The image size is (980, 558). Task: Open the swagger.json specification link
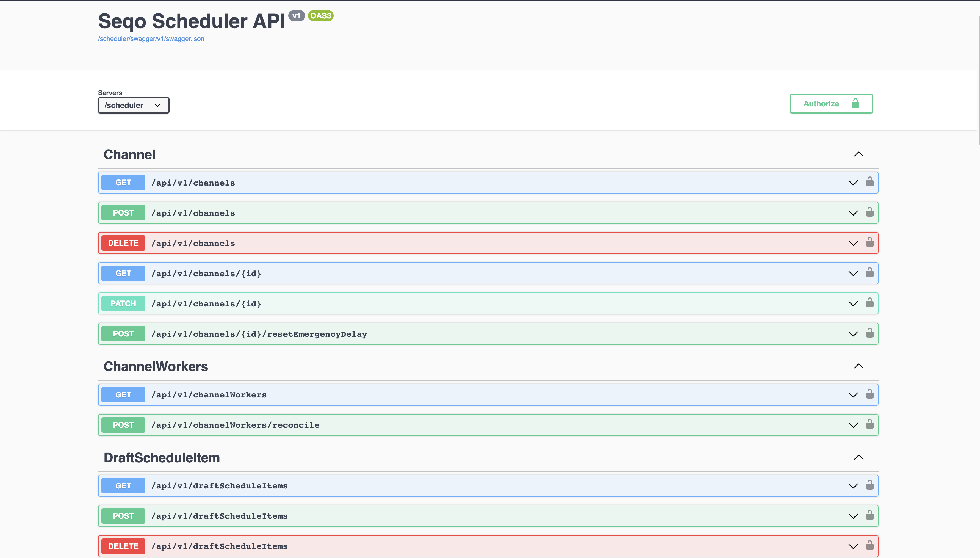pos(151,38)
